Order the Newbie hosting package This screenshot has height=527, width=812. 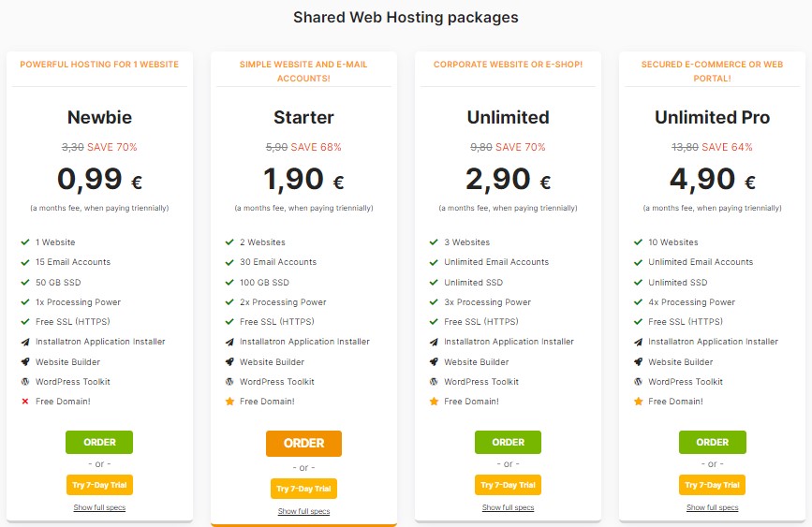[x=99, y=442]
